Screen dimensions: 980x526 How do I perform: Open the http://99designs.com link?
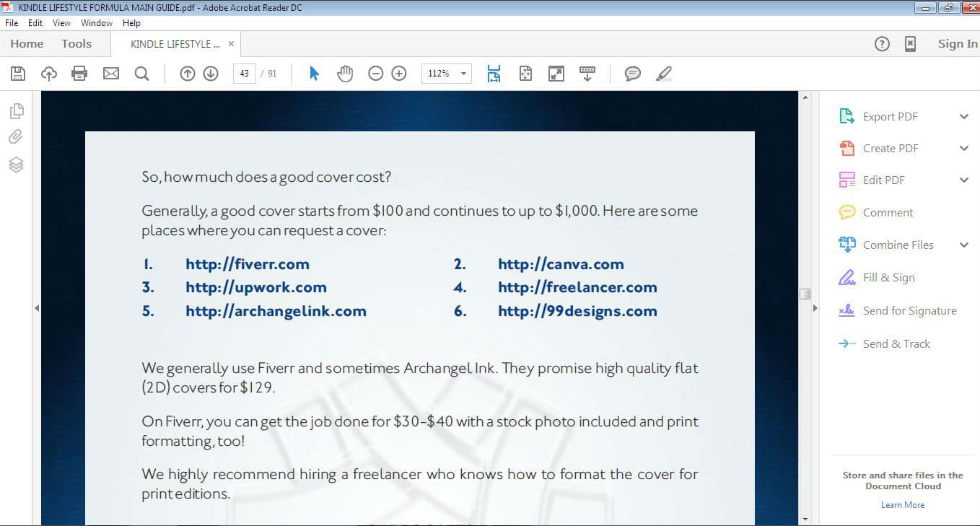point(577,311)
